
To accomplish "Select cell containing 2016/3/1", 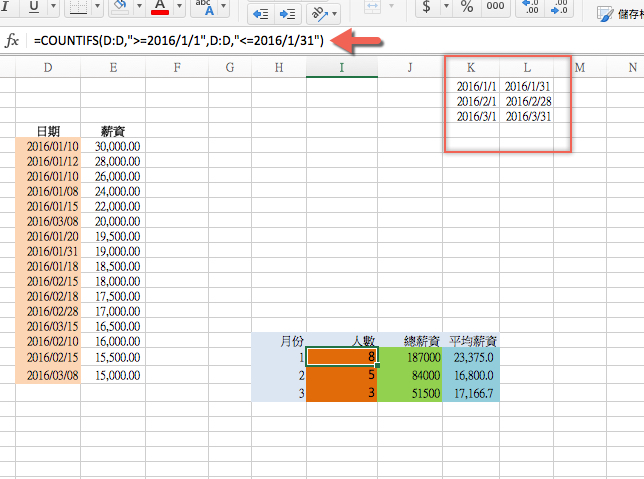I will pos(471,116).
